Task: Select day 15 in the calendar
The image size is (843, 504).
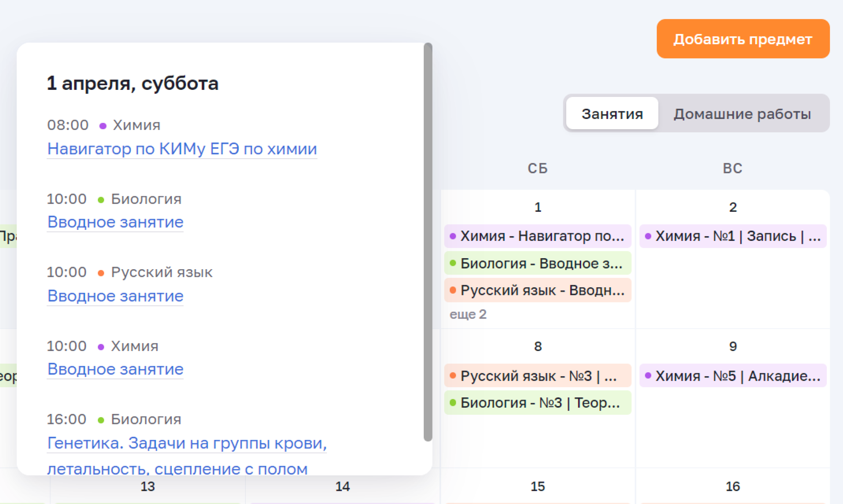Action: coord(537,487)
